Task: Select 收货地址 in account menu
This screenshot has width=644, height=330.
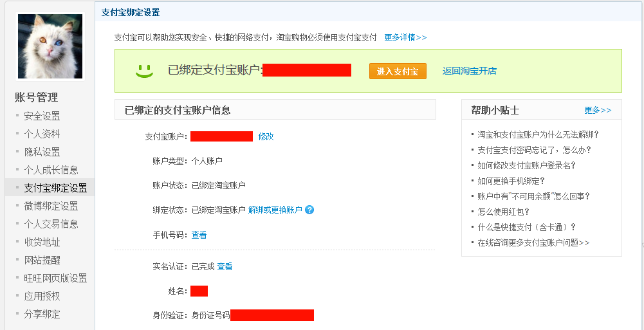Action: (42, 243)
